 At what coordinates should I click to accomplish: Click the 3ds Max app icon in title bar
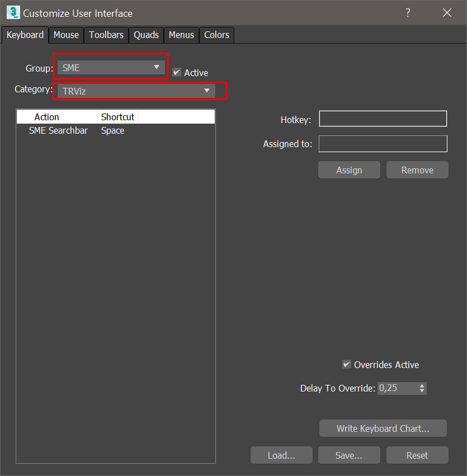pos(13,12)
